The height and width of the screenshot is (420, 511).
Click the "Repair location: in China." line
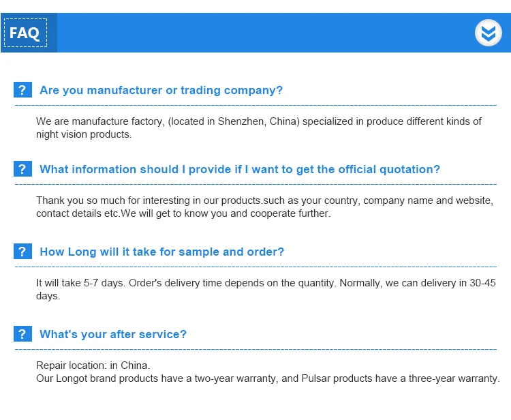[x=93, y=365]
